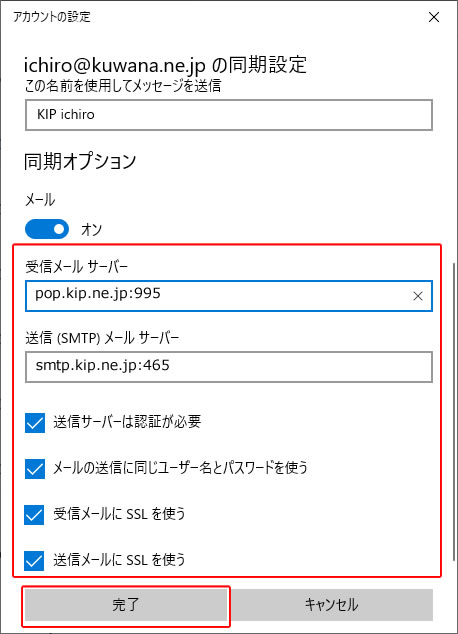This screenshot has height=634, width=458.
Task: Click the 同期オプション heading
Action: 80,161
